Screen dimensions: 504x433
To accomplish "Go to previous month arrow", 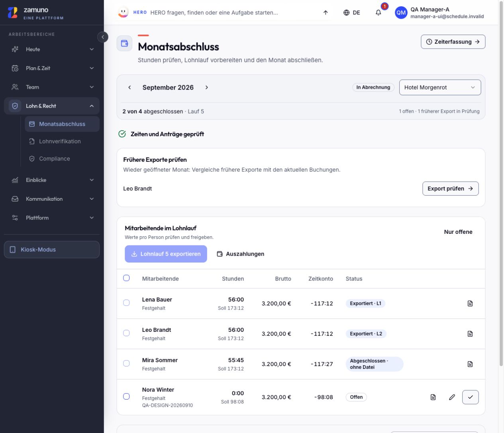I will [x=129, y=88].
